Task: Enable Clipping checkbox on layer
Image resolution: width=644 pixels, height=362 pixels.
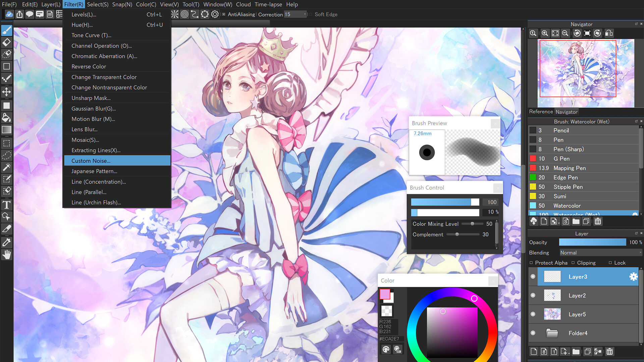Action: pos(576,262)
